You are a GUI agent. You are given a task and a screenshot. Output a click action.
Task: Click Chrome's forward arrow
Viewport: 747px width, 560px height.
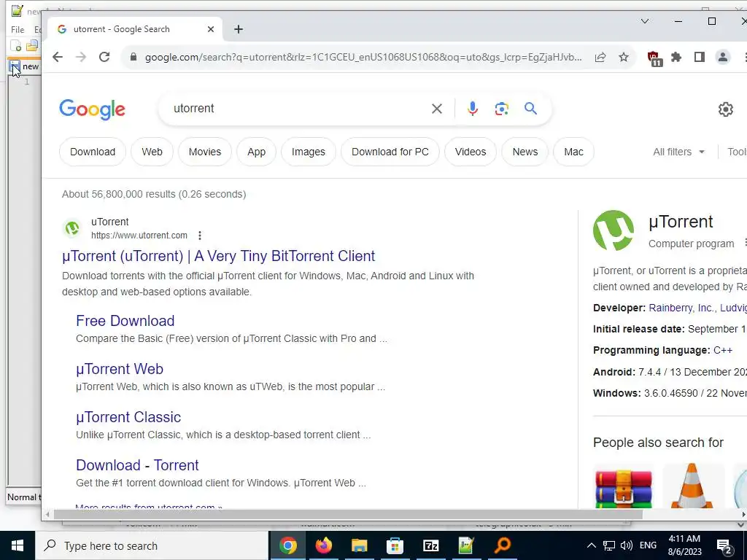(81, 57)
